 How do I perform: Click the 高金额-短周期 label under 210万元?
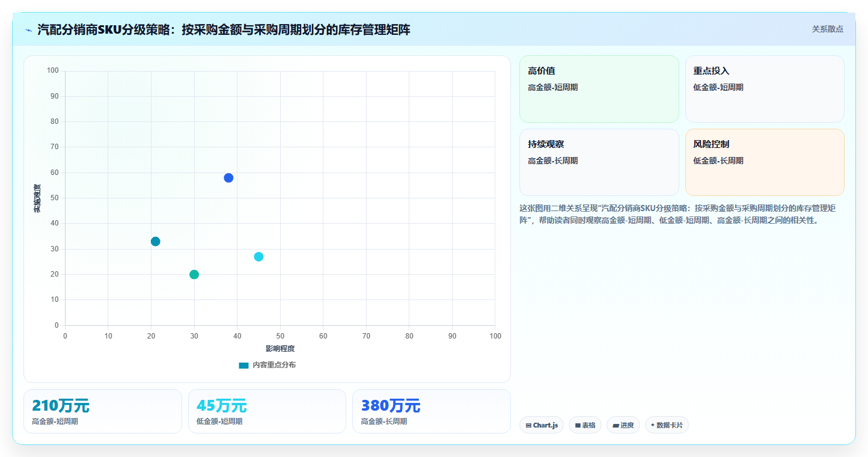click(x=55, y=422)
